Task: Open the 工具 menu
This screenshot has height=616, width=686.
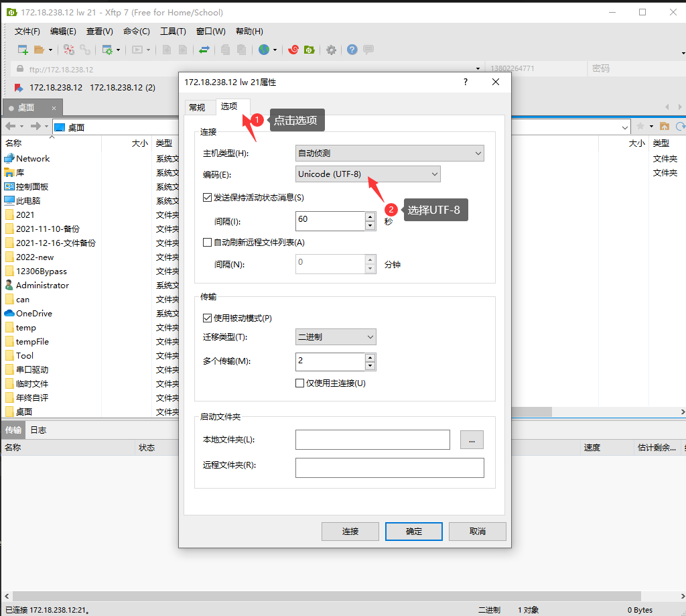Action: [171, 31]
